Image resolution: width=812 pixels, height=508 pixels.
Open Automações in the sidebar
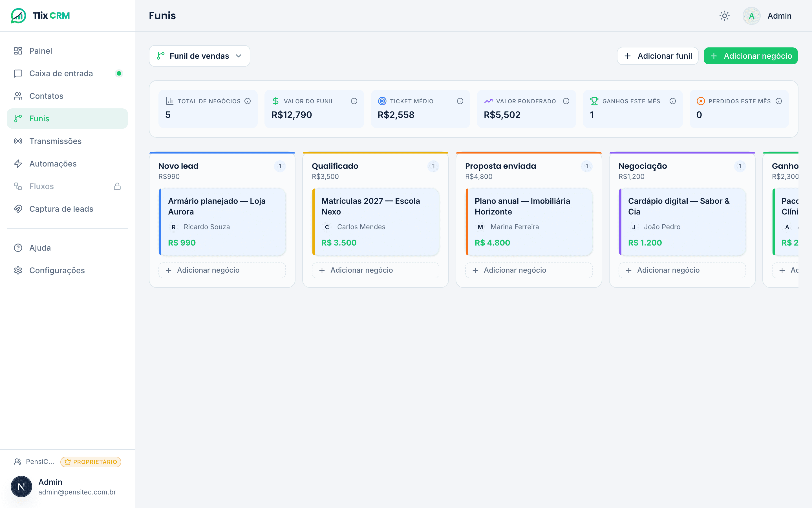pos(67,164)
